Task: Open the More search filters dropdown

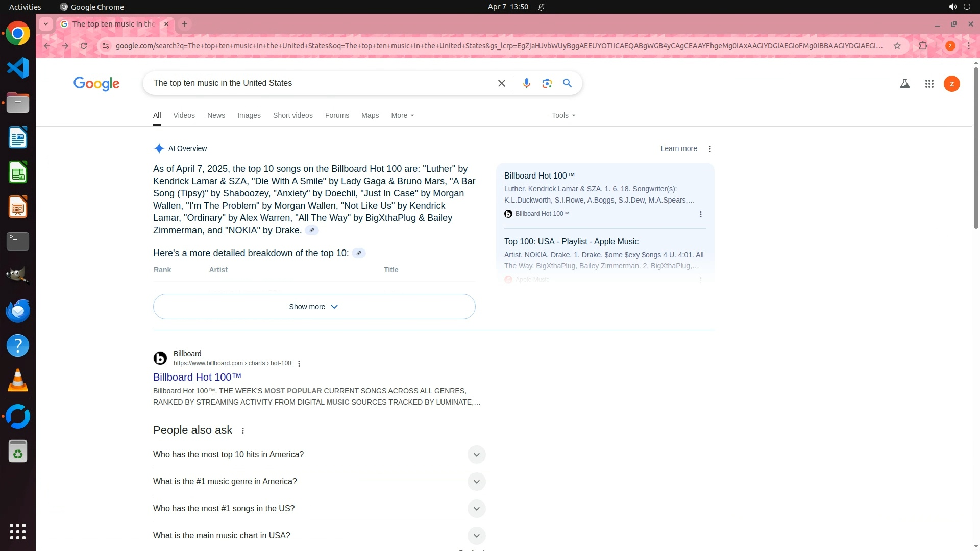Action: (x=402, y=115)
